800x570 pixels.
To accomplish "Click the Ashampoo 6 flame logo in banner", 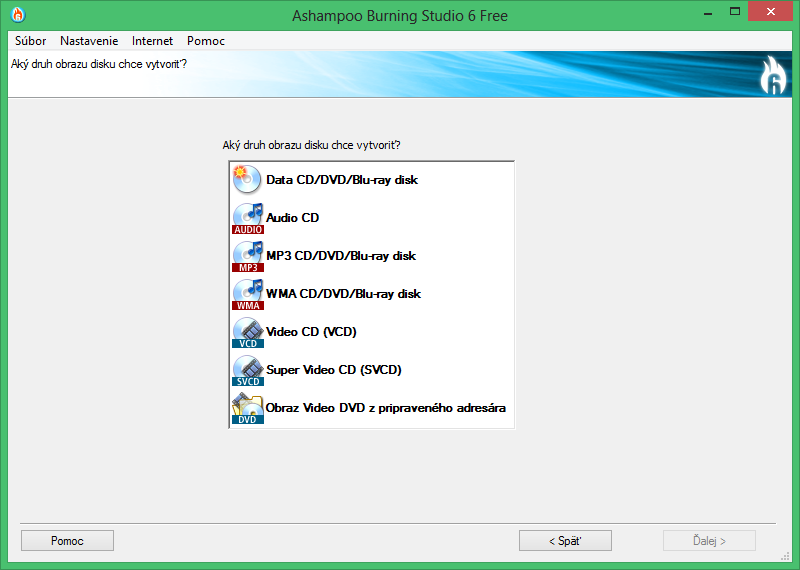I will [773, 75].
